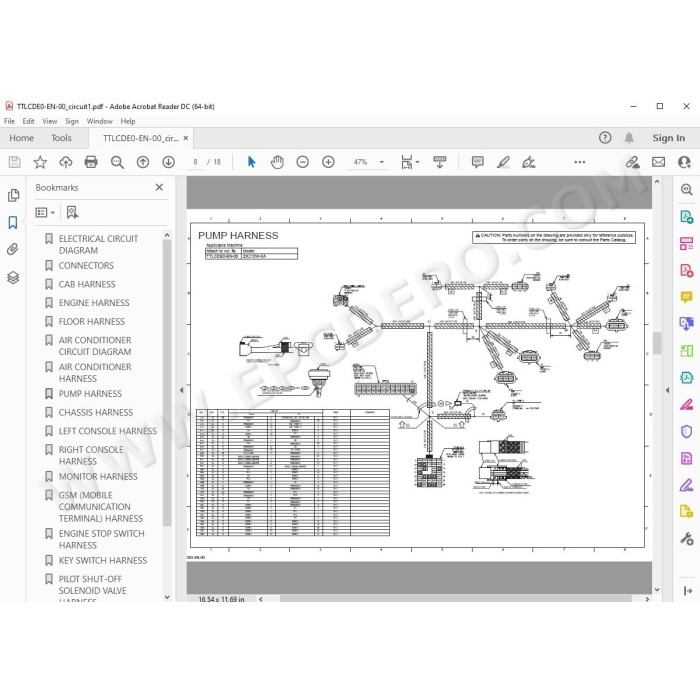Collapse left navigation pane arrow

pos(181,390)
